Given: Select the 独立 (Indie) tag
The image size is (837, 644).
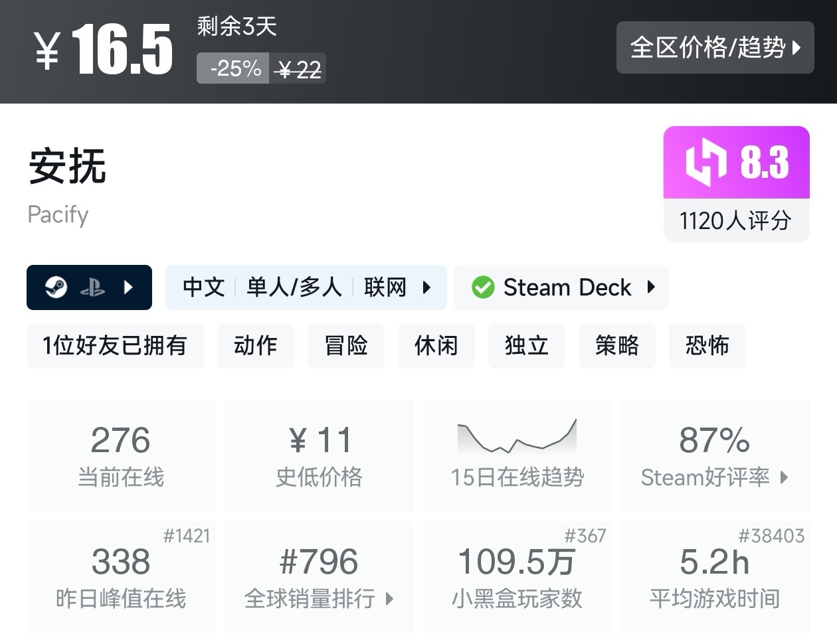Looking at the screenshot, I should tap(526, 345).
